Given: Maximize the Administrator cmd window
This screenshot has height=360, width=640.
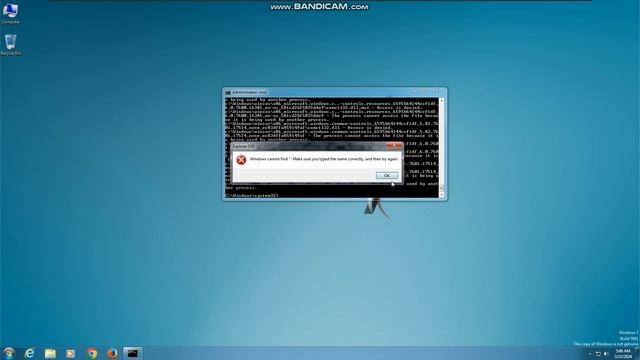Looking at the screenshot, I should coord(425,91).
